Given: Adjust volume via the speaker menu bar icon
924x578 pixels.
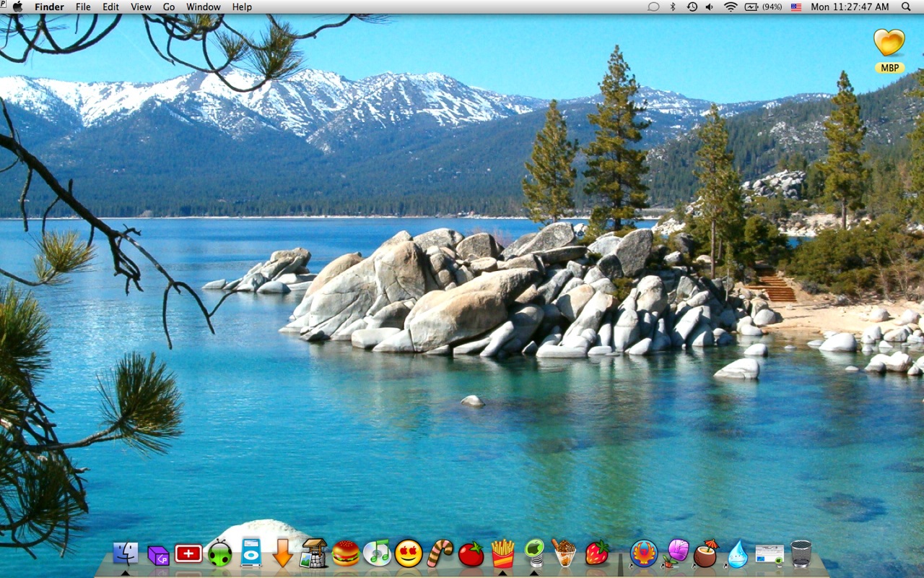Looking at the screenshot, I should [709, 7].
